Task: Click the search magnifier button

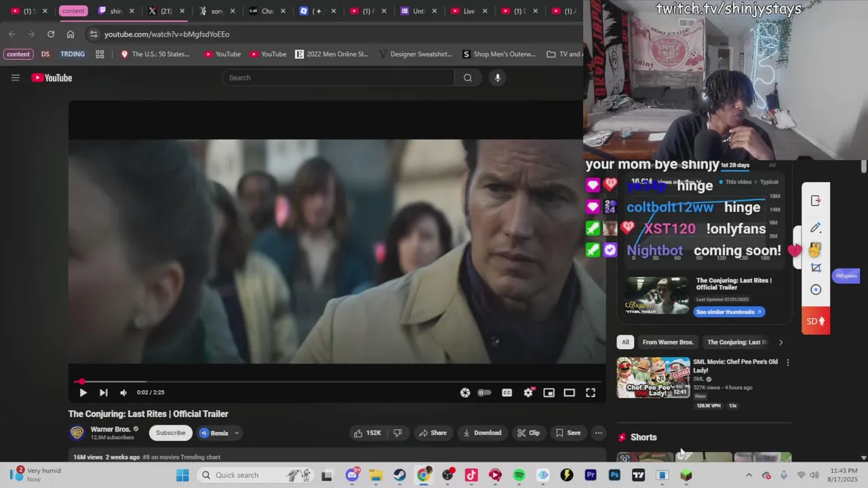Action: coord(468,78)
